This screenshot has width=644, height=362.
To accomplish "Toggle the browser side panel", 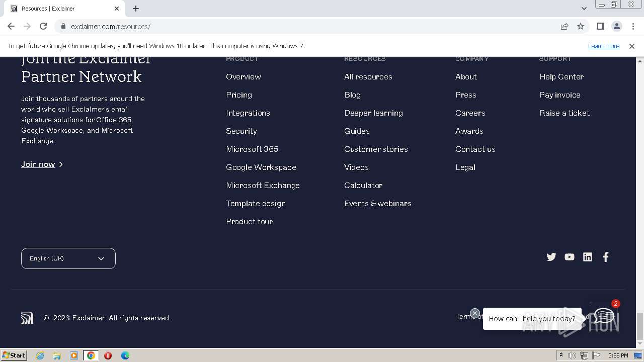I will tap(600, 26).
